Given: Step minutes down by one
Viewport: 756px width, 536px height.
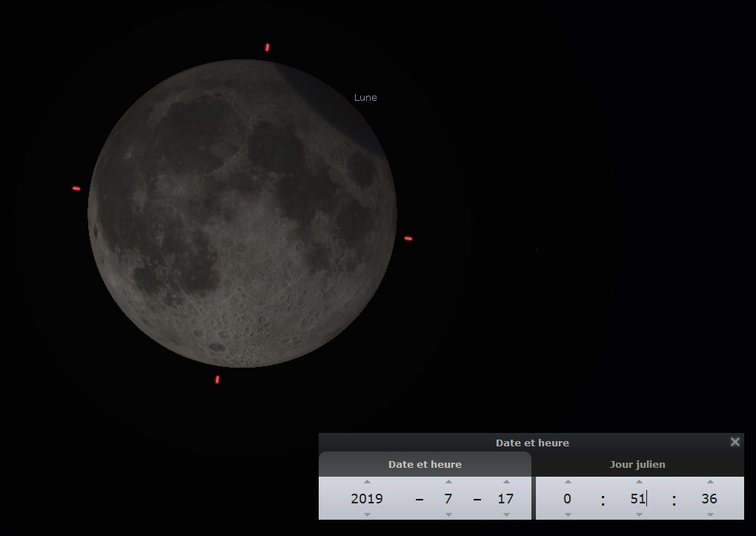Looking at the screenshot, I should coord(639,515).
